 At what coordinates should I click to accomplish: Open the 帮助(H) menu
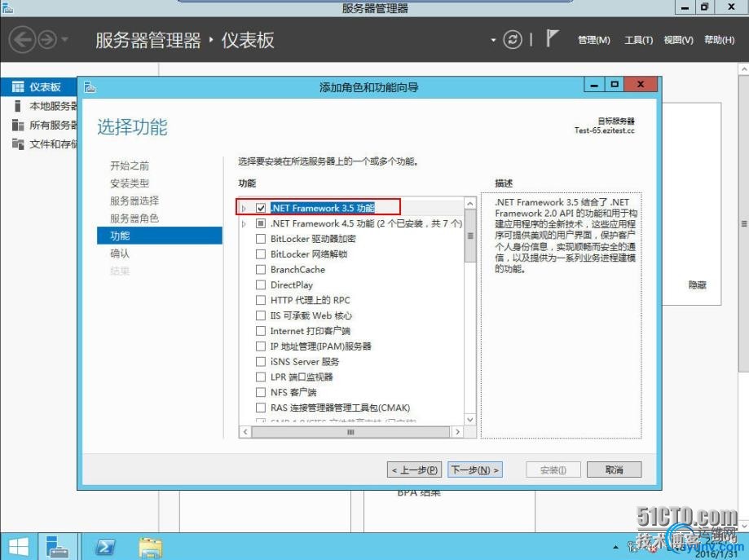click(x=719, y=40)
